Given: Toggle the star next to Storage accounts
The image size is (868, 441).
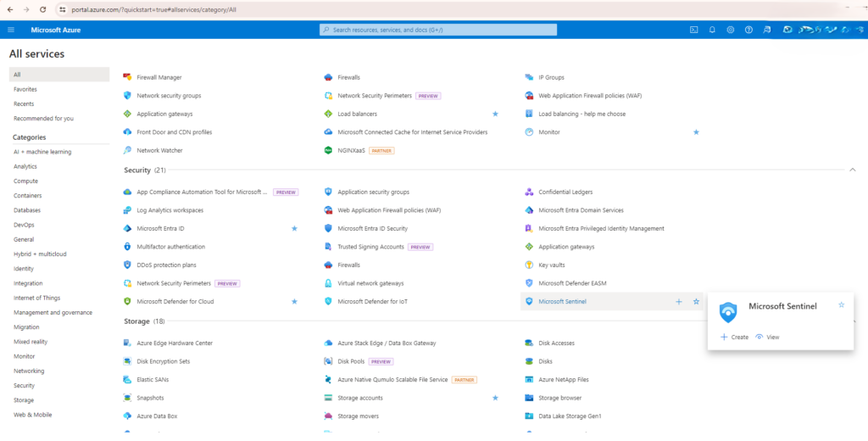Looking at the screenshot, I should 495,398.
